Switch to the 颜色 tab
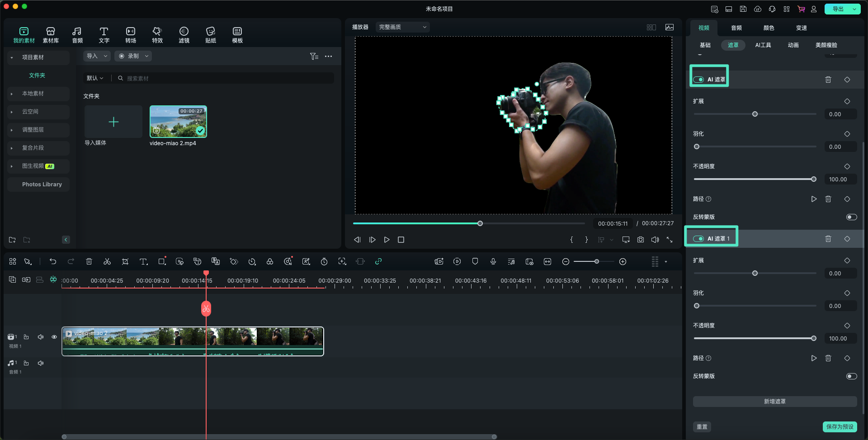The height and width of the screenshot is (440, 868). tap(769, 28)
